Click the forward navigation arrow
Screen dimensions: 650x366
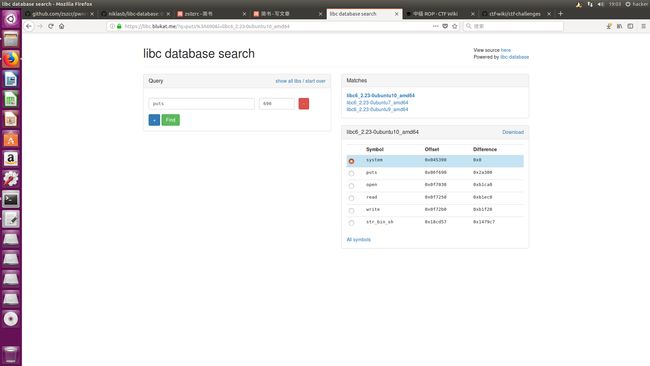pyautogui.click(x=40, y=26)
